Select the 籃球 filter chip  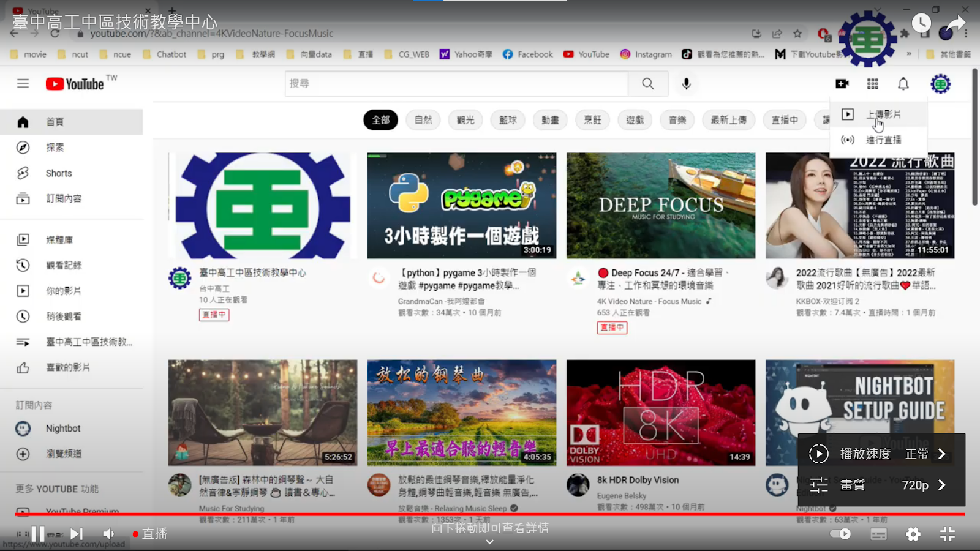(x=508, y=120)
